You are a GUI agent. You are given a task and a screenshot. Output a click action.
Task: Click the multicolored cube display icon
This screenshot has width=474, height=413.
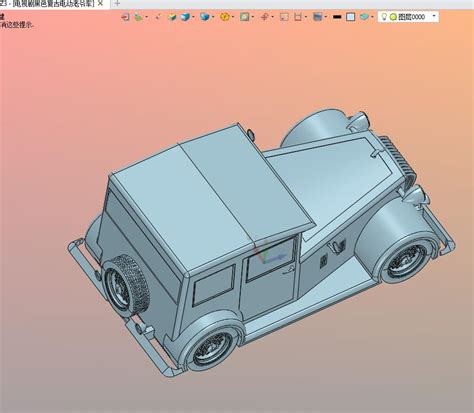(172, 17)
